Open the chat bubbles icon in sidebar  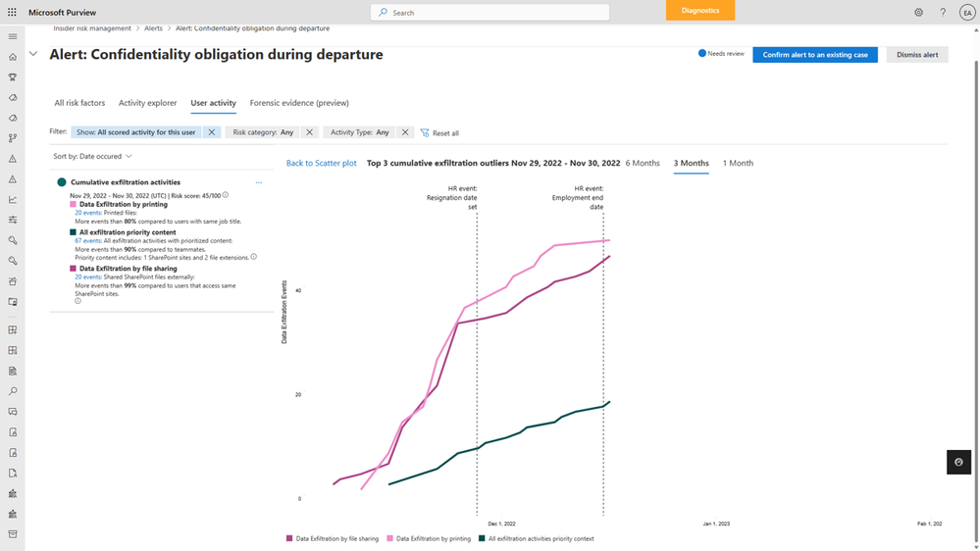pos(13,412)
